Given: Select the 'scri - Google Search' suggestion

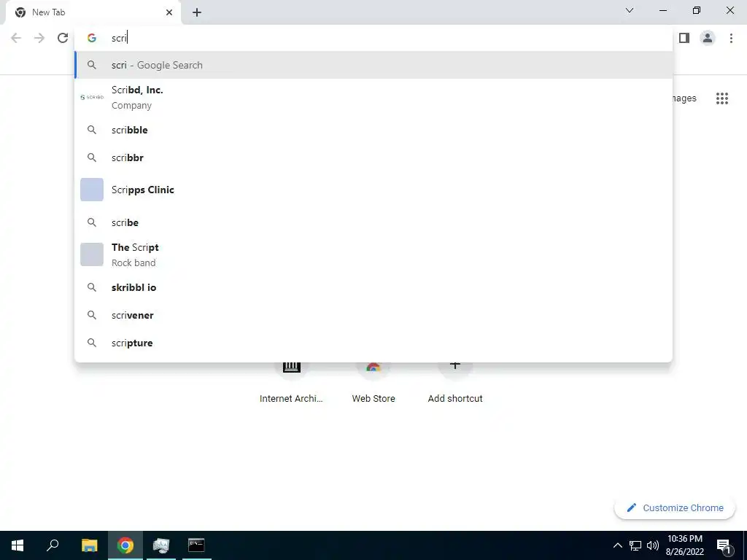Looking at the screenshot, I should pos(373,65).
